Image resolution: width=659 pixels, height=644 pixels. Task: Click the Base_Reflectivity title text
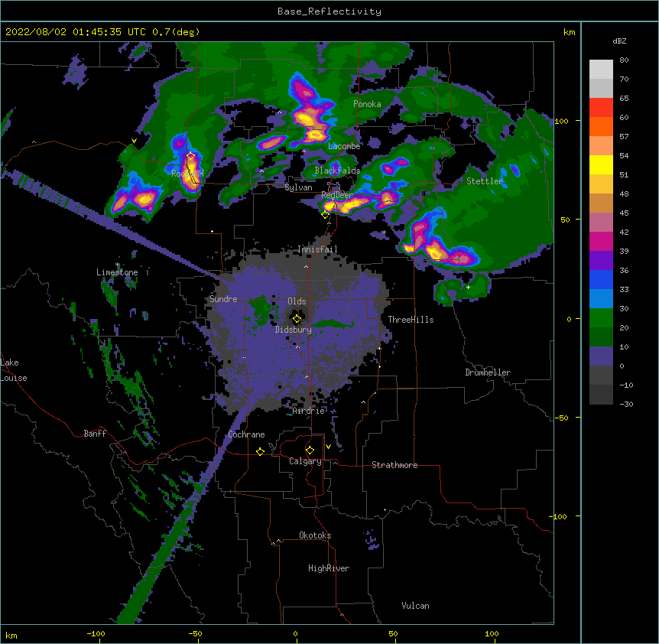point(329,11)
